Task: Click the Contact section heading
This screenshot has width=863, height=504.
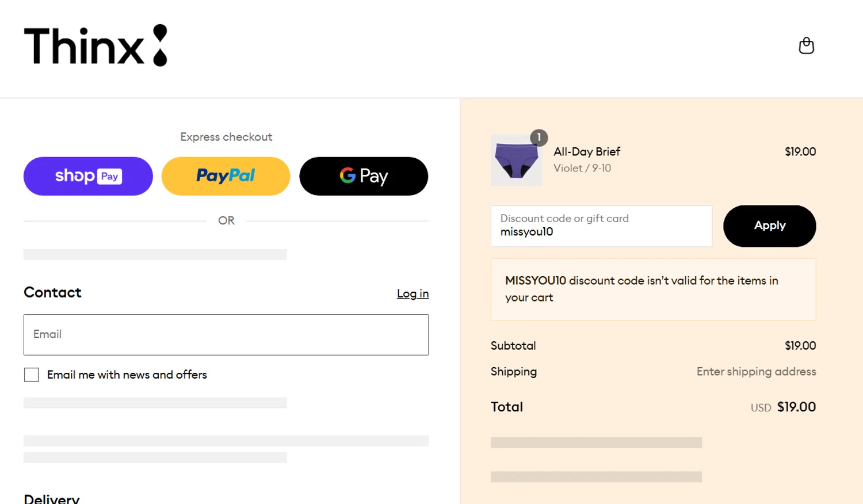Action: 52,292
